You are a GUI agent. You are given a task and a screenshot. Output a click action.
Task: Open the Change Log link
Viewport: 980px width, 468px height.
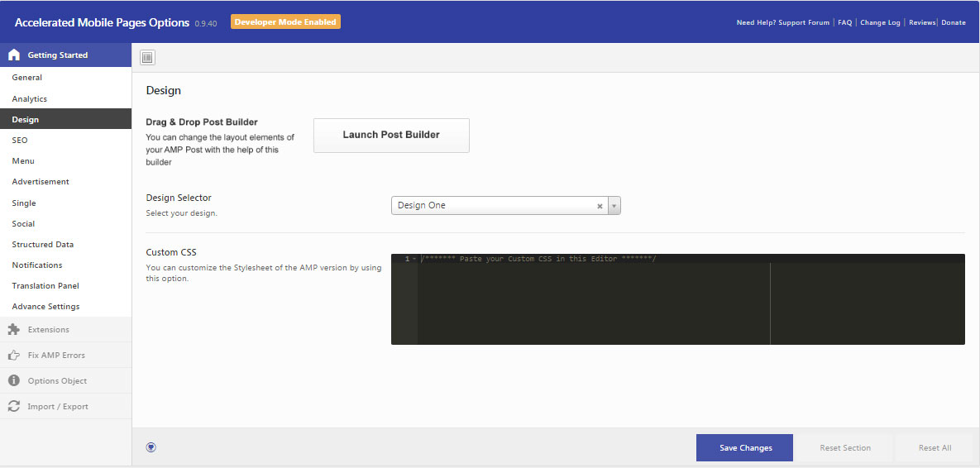880,22
